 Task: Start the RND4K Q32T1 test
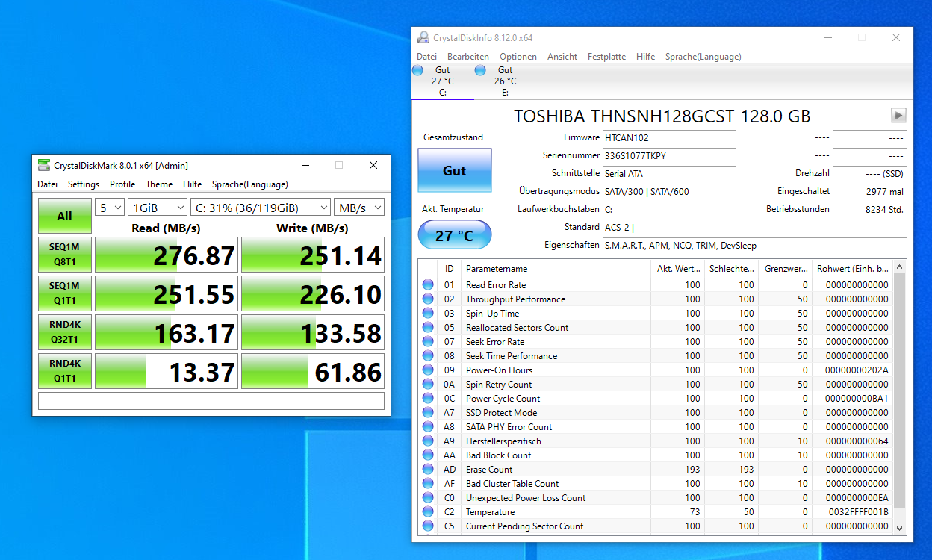[x=65, y=332]
